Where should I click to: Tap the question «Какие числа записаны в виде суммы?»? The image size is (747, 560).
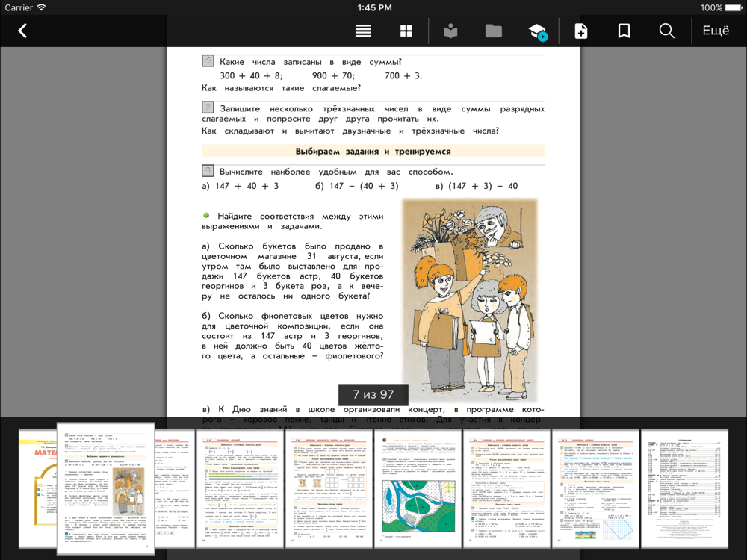[311, 62]
